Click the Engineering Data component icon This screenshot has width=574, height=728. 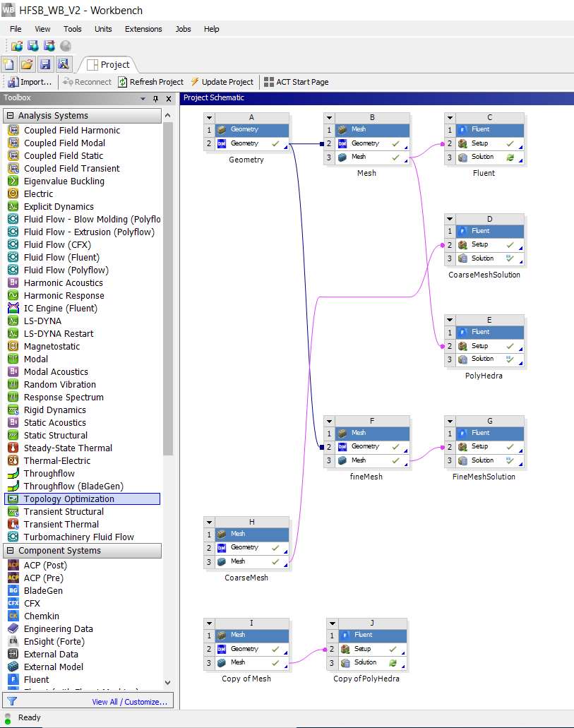[13, 628]
